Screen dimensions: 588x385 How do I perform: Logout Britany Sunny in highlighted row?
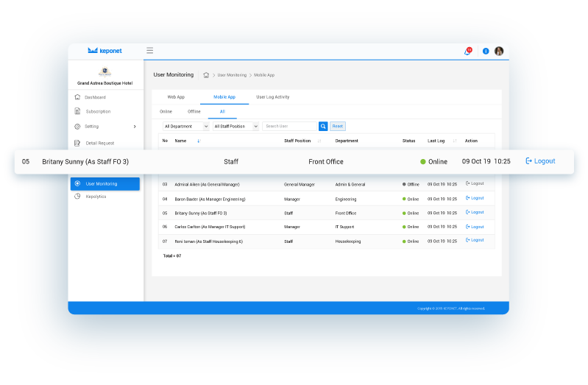point(541,161)
